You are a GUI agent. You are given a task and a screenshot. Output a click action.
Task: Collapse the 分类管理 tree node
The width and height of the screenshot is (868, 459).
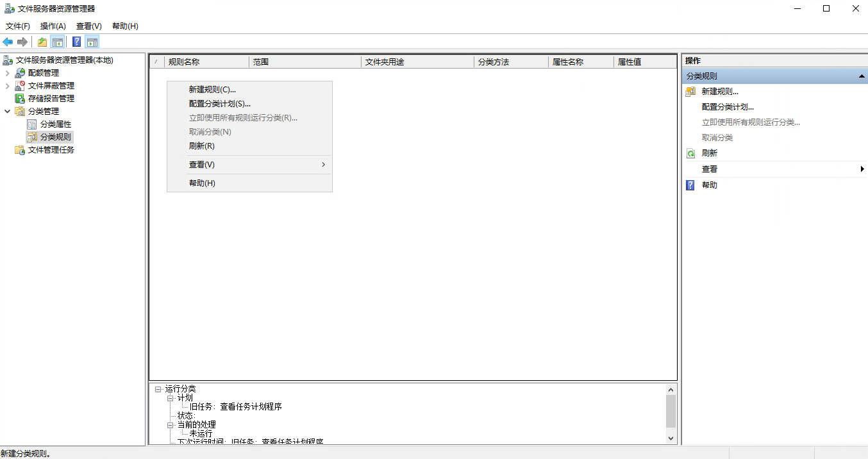pos(7,112)
